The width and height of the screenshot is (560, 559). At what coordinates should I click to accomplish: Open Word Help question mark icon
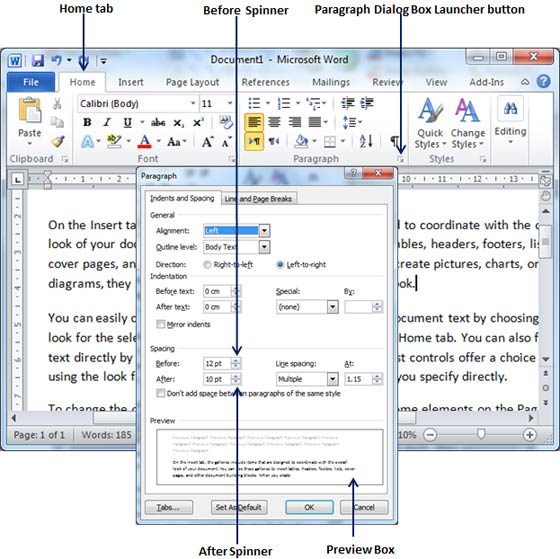coord(543,81)
